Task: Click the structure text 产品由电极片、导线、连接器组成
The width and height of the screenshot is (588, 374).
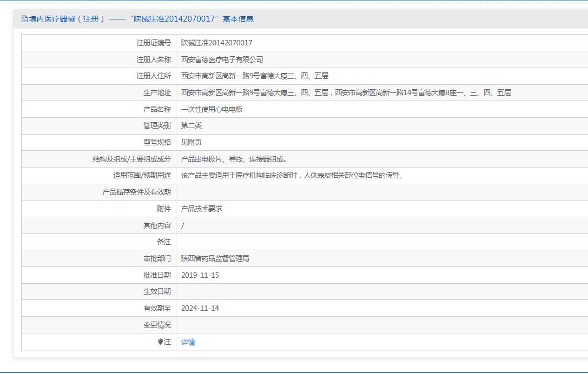Action: click(234, 159)
